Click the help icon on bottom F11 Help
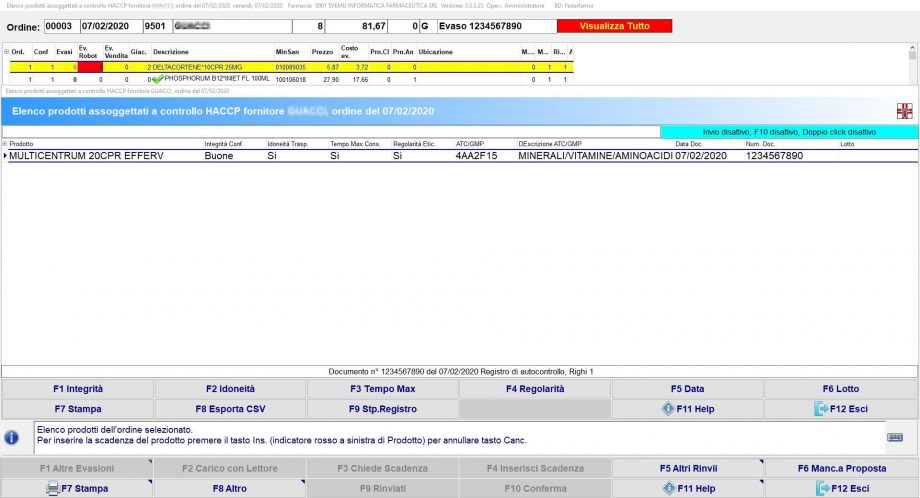This screenshot has height=498, width=920. 668,488
